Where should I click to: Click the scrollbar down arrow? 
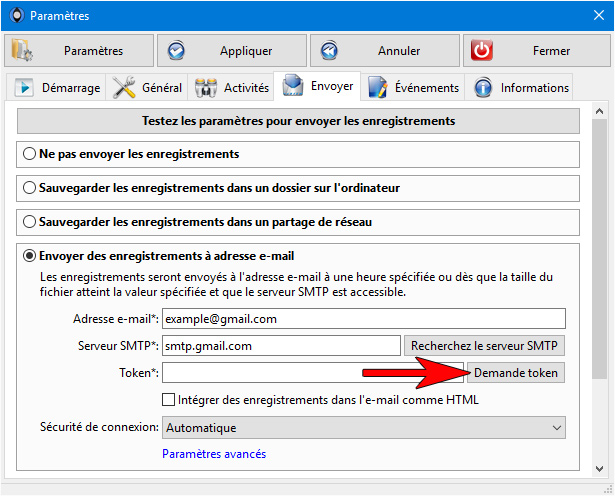click(599, 469)
